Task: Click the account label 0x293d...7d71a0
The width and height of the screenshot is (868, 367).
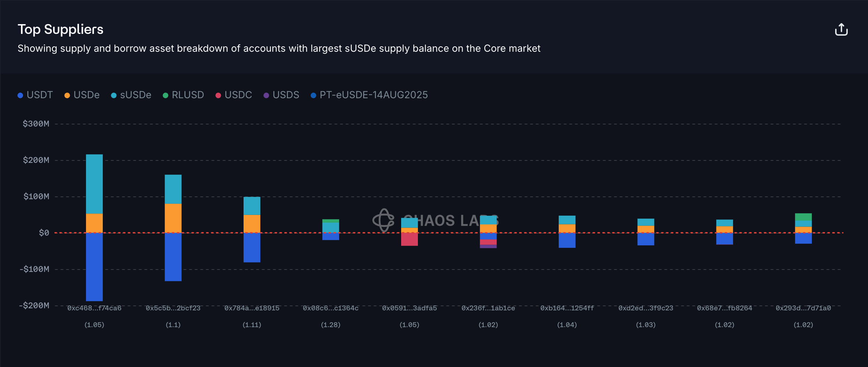Action: tap(803, 308)
